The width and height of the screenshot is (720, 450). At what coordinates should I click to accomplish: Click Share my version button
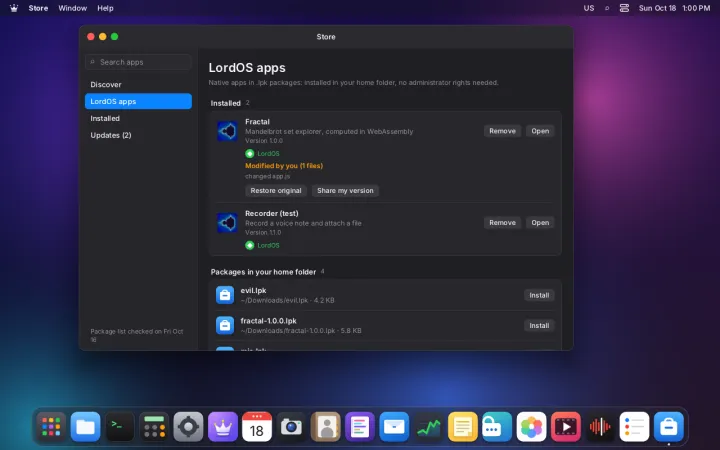click(x=345, y=191)
